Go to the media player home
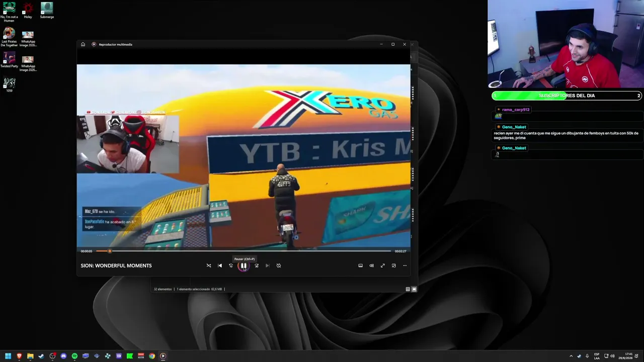 tap(83, 44)
